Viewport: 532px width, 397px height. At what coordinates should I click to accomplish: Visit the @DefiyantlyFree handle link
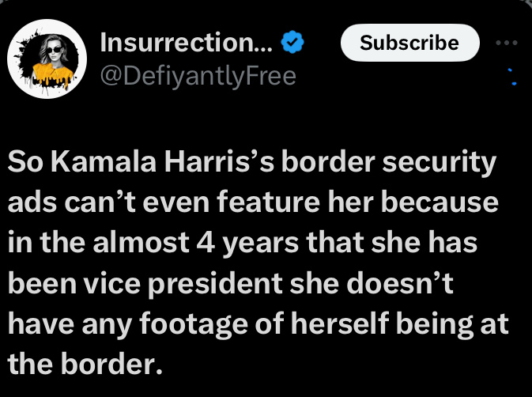(x=198, y=77)
